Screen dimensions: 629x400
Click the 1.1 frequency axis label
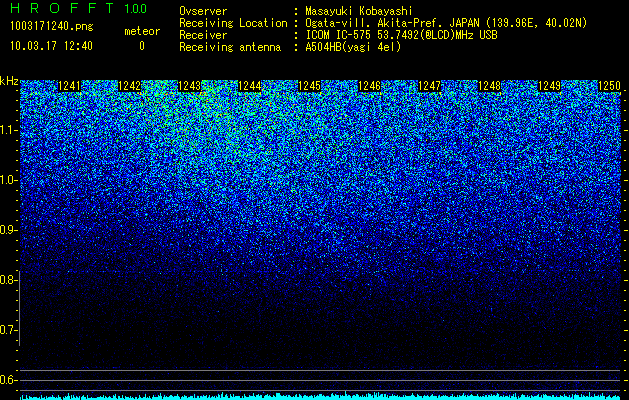(8, 130)
